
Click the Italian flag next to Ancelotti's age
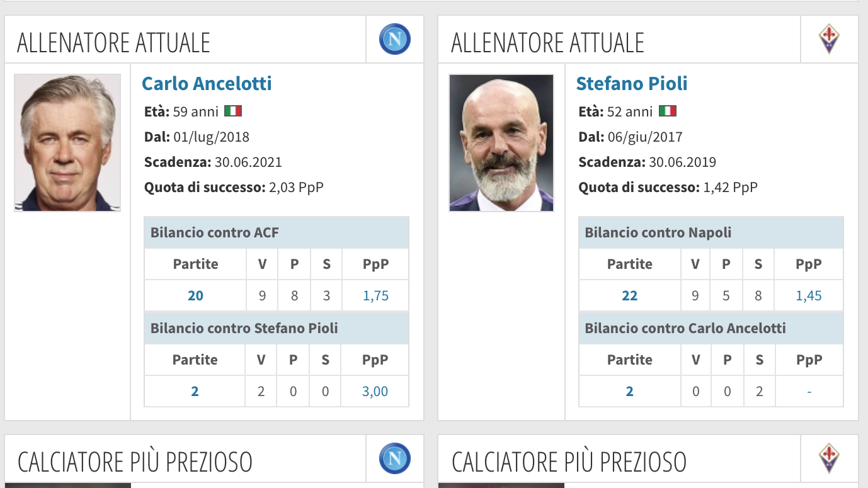pyautogui.click(x=233, y=111)
